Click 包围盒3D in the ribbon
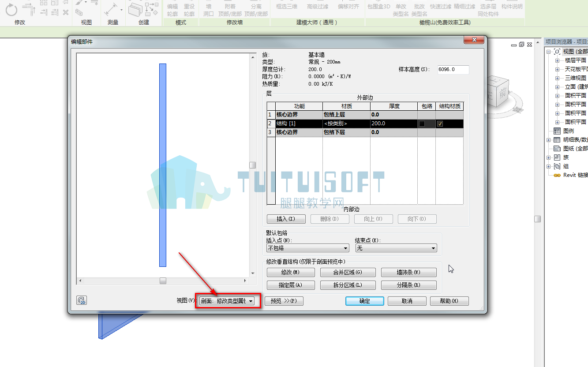Image resolution: width=588 pixels, height=367 pixels. 379,7
